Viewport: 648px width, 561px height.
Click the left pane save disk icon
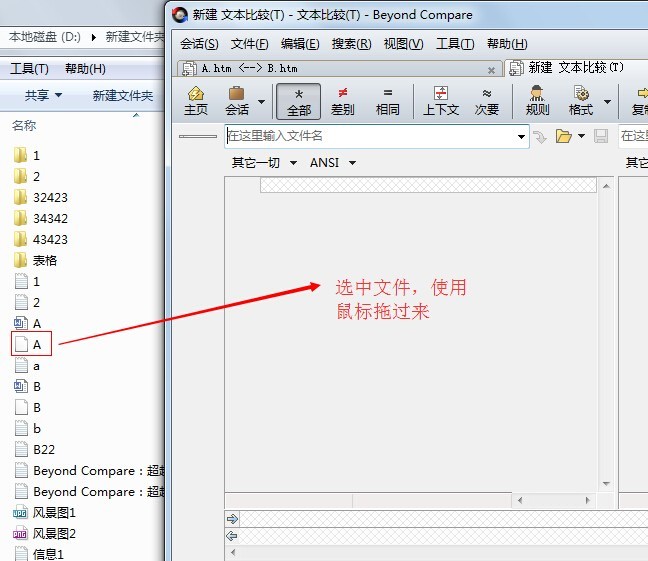(x=601, y=136)
